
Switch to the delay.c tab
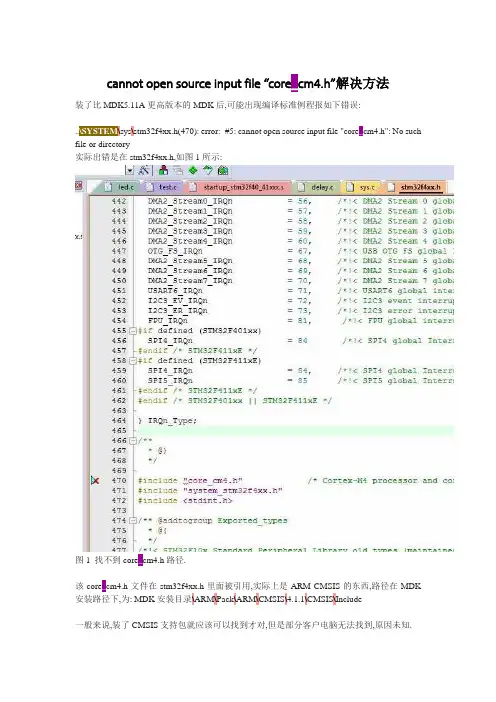coord(317,187)
